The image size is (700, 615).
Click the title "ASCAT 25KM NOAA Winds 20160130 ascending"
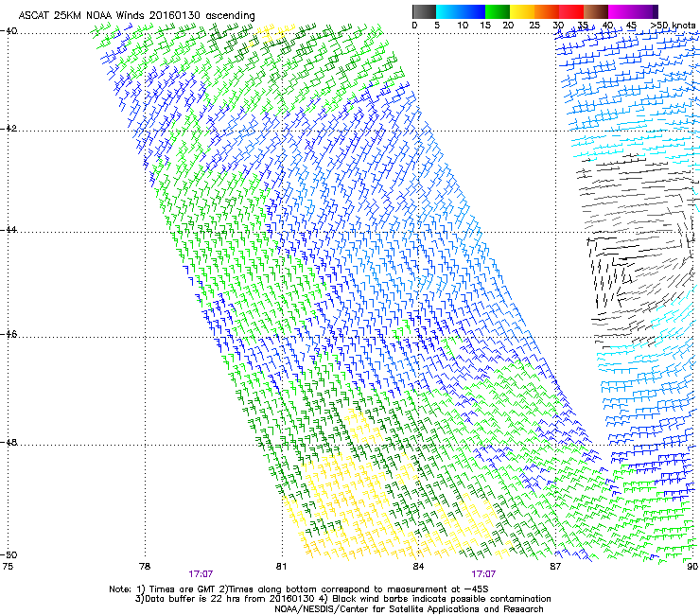pos(136,15)
